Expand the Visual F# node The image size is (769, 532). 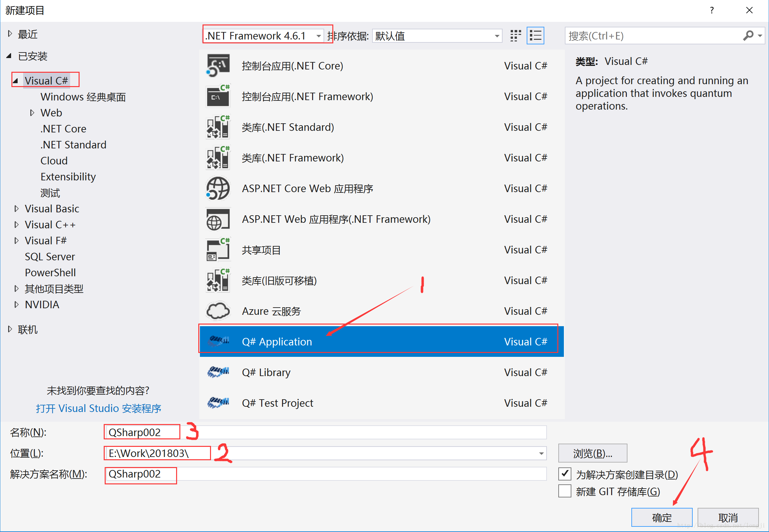16,241
